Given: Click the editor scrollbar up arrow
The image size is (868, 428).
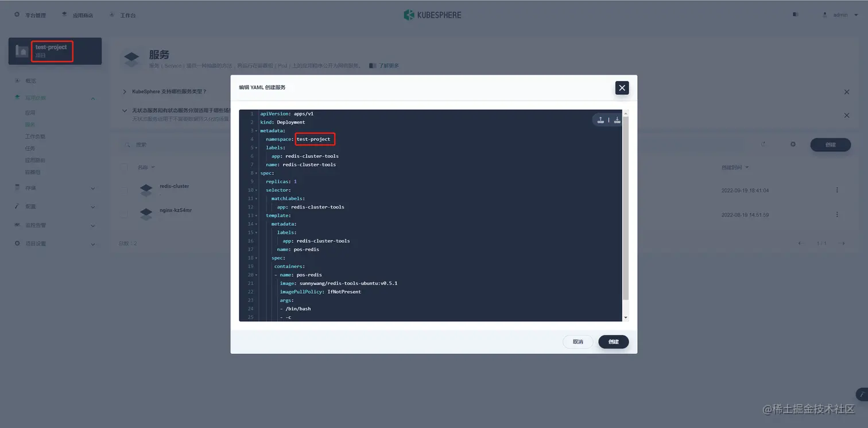Looking at the screenshot, I should point(626,113).
